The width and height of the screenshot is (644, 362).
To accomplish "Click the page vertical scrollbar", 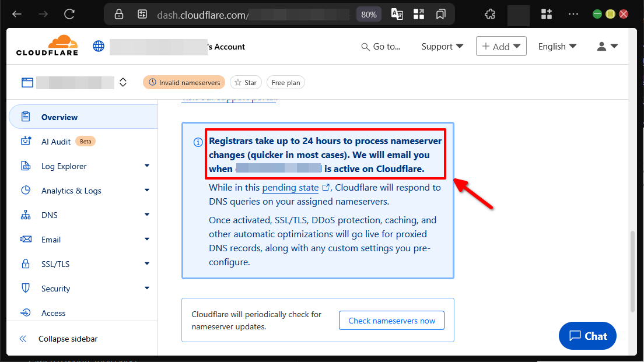I will (633, 271).
